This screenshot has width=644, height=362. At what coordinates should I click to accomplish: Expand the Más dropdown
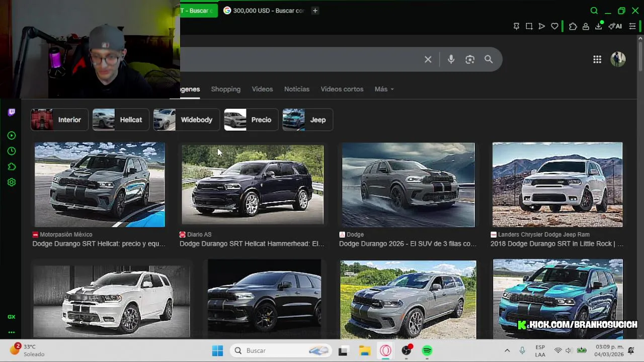384,89
